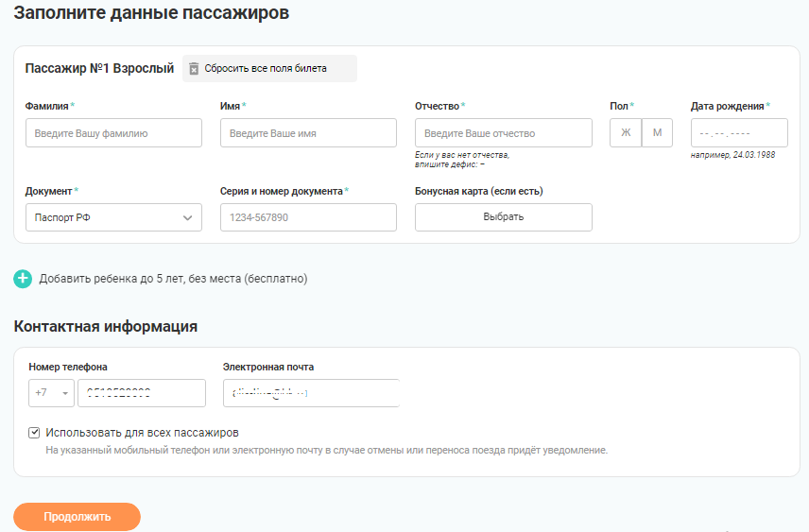Click Выбрать for bonus card
The image size is (809, 532).
pos(503,217)
